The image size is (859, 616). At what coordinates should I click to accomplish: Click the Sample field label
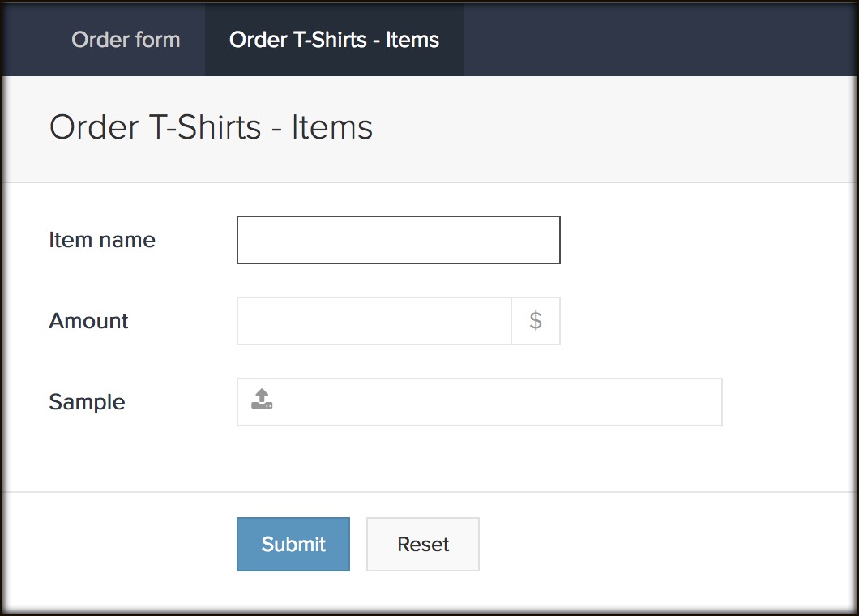coord(87,402)
